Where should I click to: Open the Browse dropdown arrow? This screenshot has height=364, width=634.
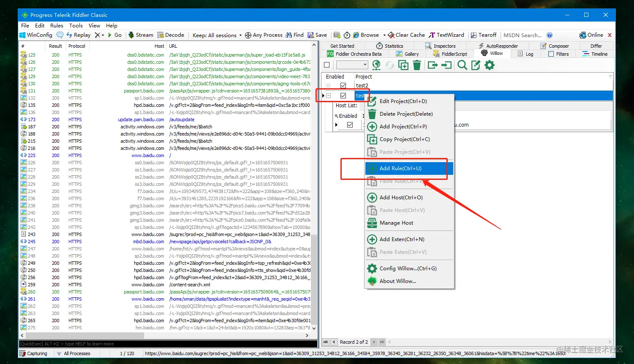coord(384,35)
